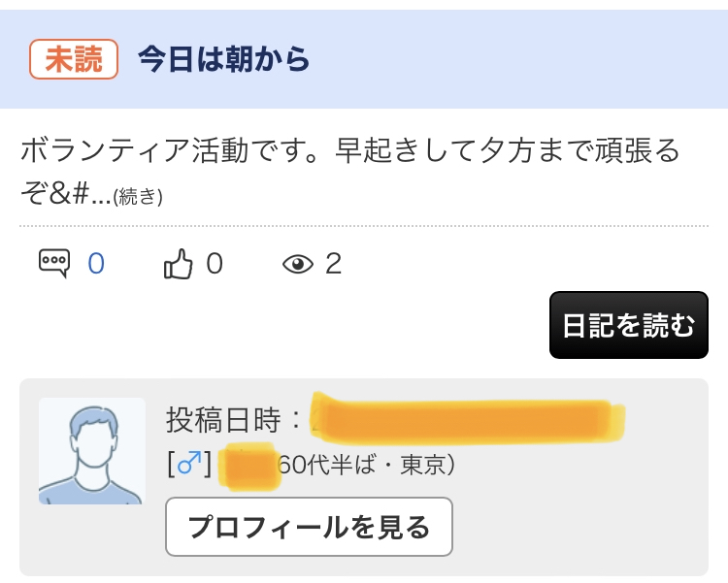The height and width of the screenshot is (583, 728).
Task: Click the speech bubble comment icon
Action: coord(54,263)
